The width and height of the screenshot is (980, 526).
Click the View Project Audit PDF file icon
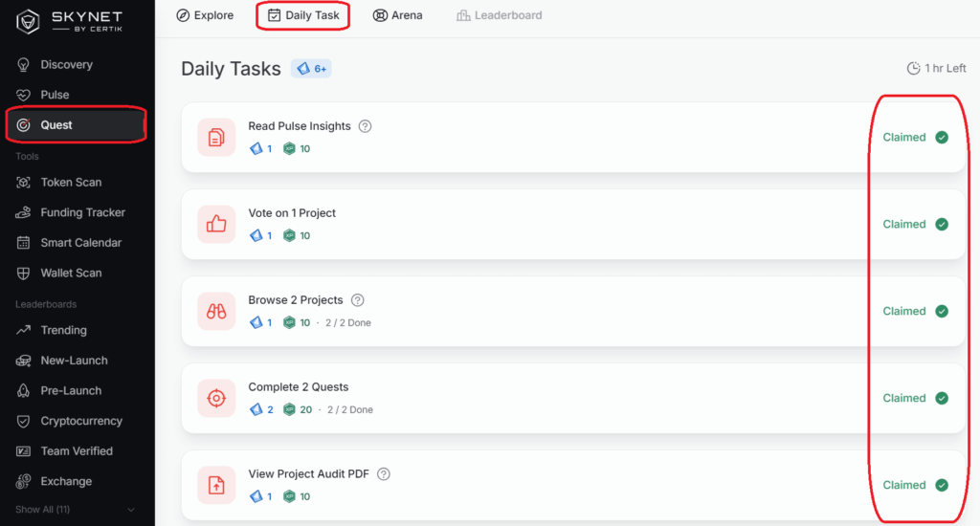(x=216, y=485)
